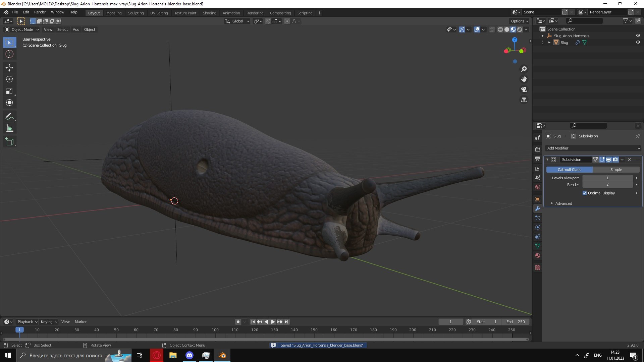Open the Options dropdown in viewport header
This screenshot has width=644, height=362.
(520, 21)
